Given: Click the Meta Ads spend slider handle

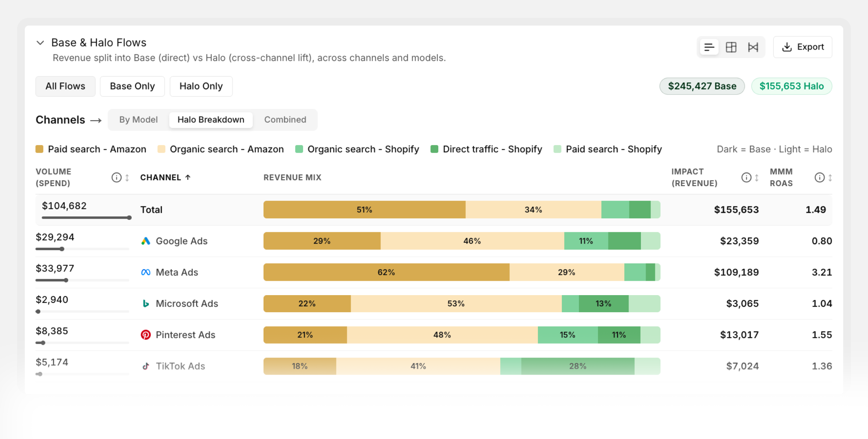Looking at the screenshot, I should tap(66, 280).
